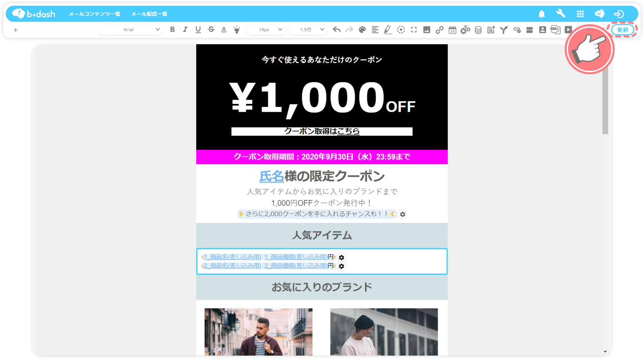Viewport: 644px width, 362px height.
Task: Click the person profile icon
Action: pyautogui.click(x=542, y=30)
